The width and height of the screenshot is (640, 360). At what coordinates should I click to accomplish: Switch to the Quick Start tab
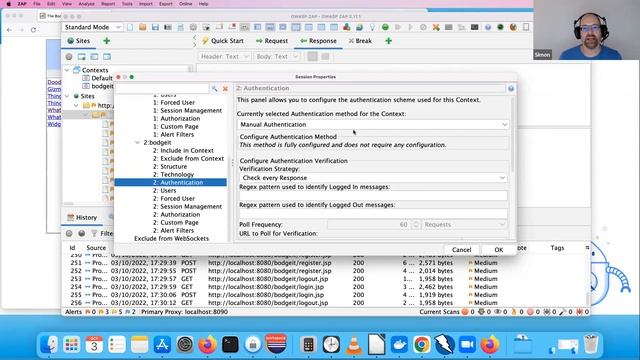(x=223, y=41)
